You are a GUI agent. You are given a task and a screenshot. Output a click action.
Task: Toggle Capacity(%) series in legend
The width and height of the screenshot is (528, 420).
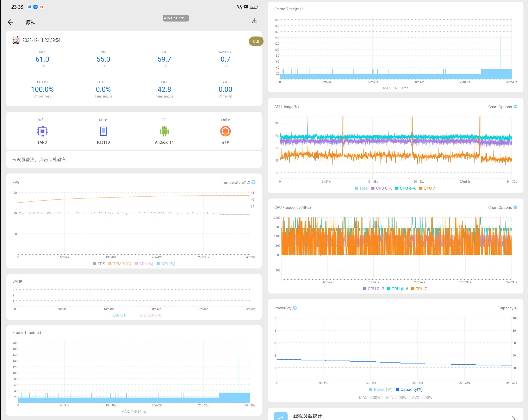(x=409, y=389)
